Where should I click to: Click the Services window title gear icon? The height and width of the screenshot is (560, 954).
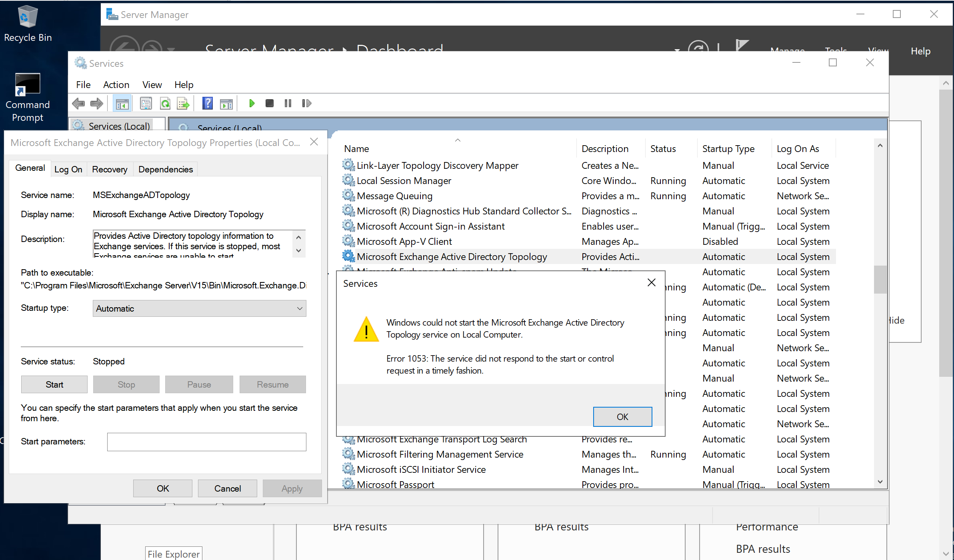coord(80,63)
